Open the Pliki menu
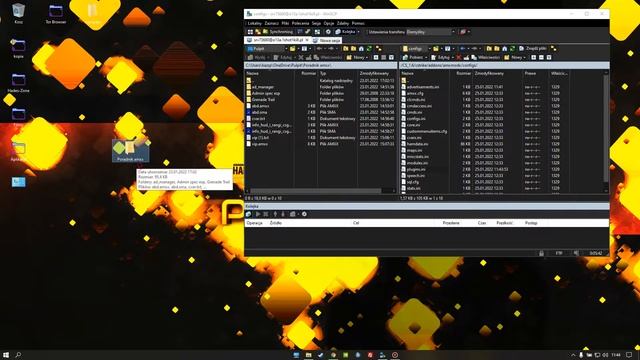Screen dimensions: 640x360 point(285,23)
